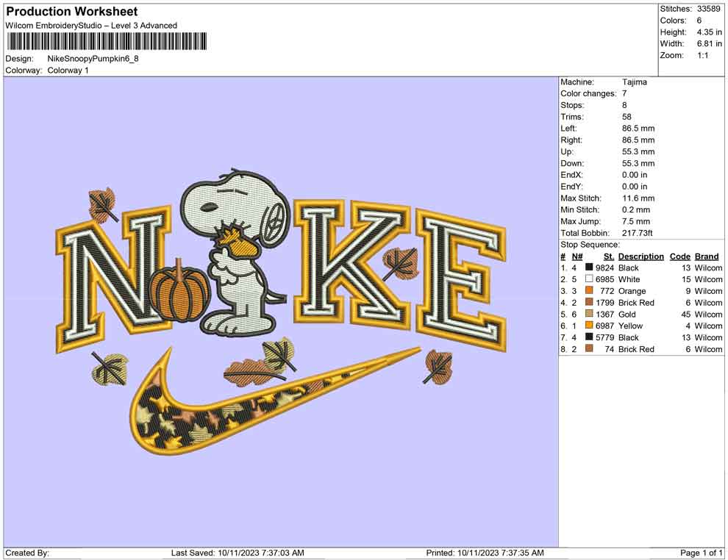Screen dimensions: 728x560
Task: Click the black swatch for 5779
Action: tap(589, 337)
